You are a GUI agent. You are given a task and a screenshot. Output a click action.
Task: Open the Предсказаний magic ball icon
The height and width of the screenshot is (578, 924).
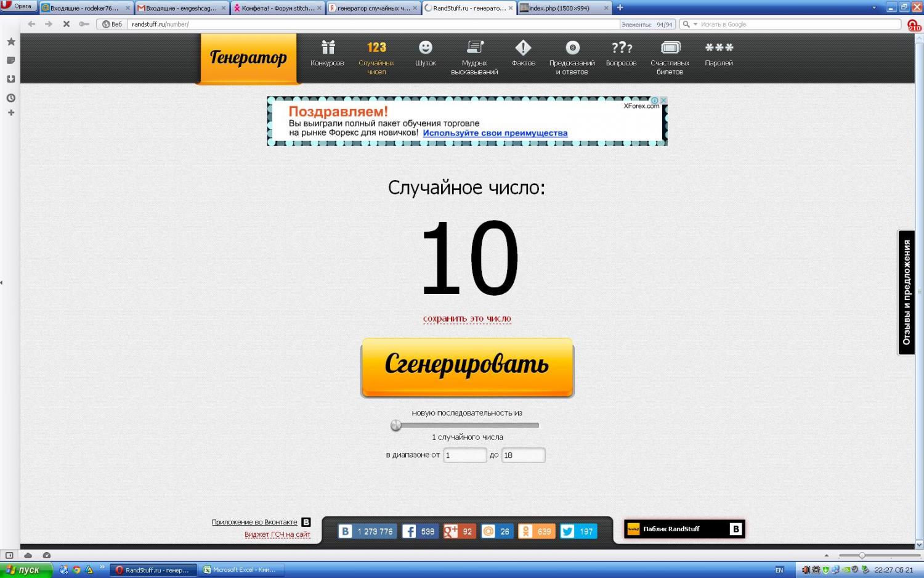coord(572,47)
